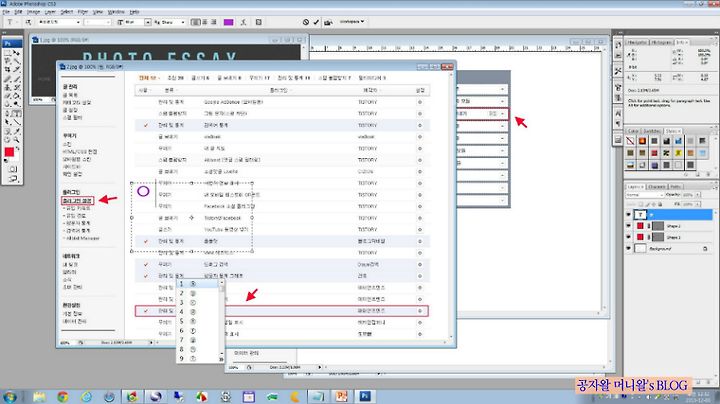Commit current text edits with checkmark

316,22
